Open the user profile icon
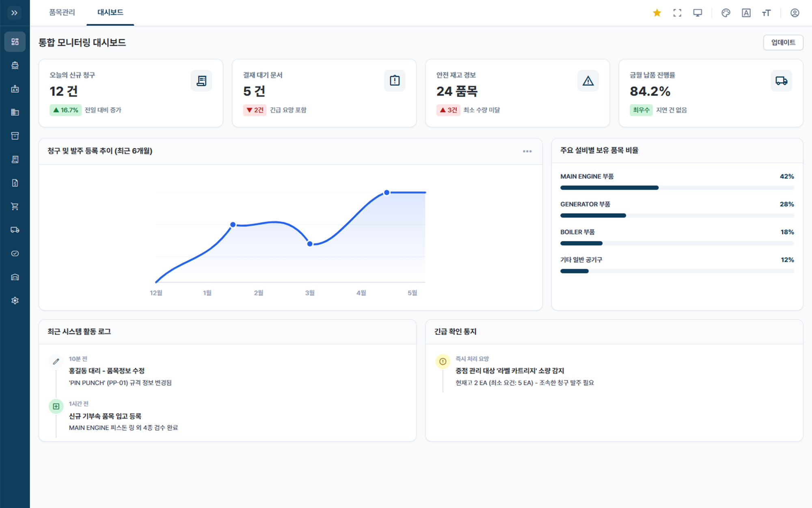812x508 pixels. click(x=795, y=13)
